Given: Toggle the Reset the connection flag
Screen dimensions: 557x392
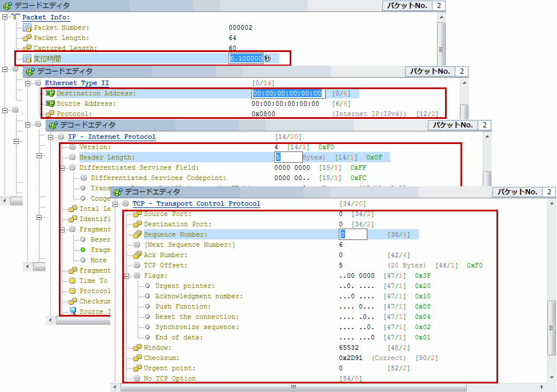Looking at the screenshot, I should 147,317.
